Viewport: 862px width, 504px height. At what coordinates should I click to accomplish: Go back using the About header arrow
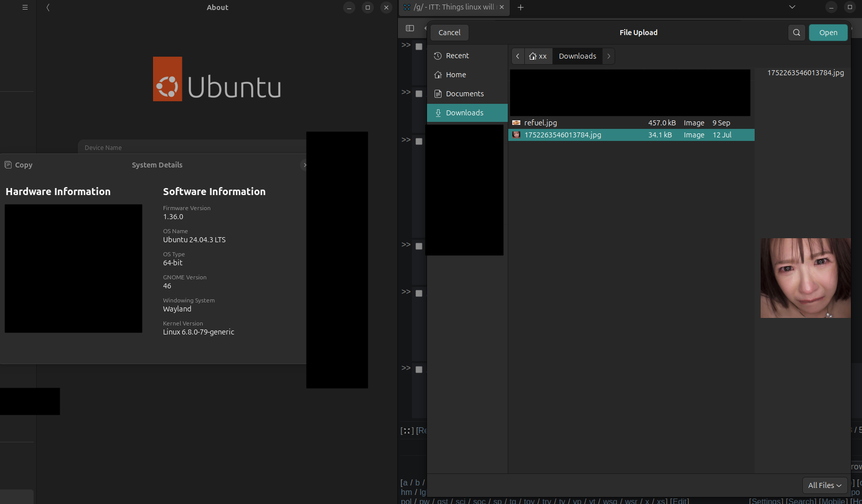click(48, 8)
